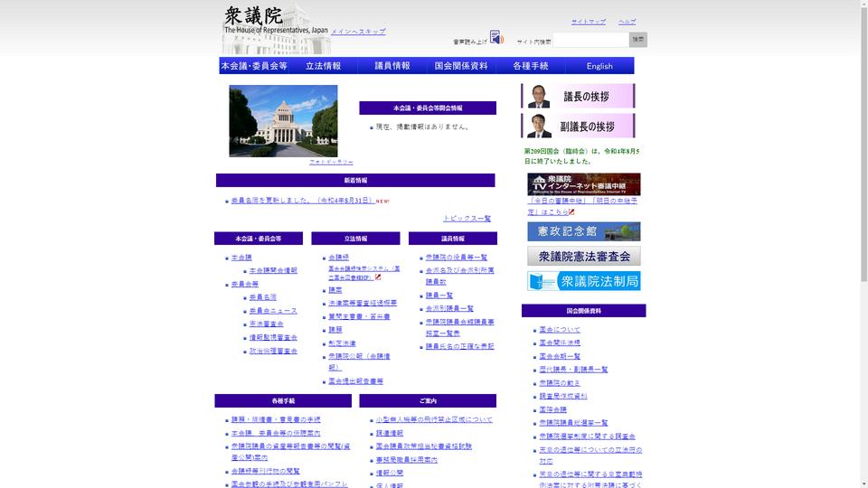The image size is (868, 488).
Task: Open the 衆議院の役員等一覧 link
Action: pos(457,258)
